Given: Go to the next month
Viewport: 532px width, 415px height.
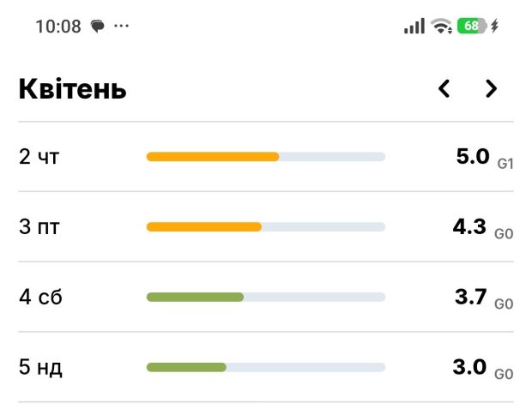Looking at the screenshot, I should click(491, 88).
